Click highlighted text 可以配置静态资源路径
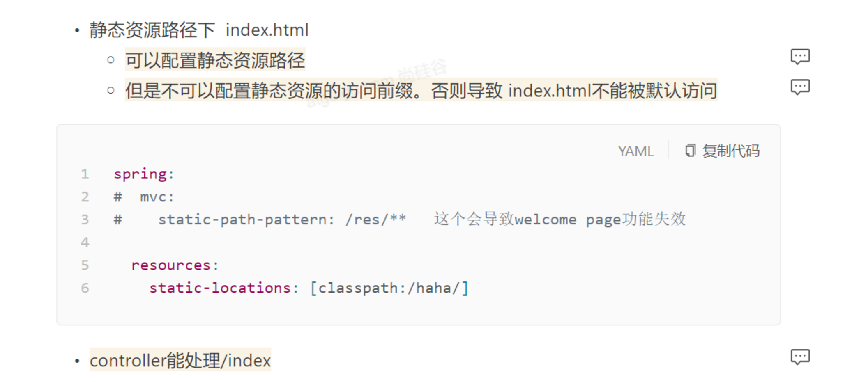 pyautogui.click(x=215, y=61)
